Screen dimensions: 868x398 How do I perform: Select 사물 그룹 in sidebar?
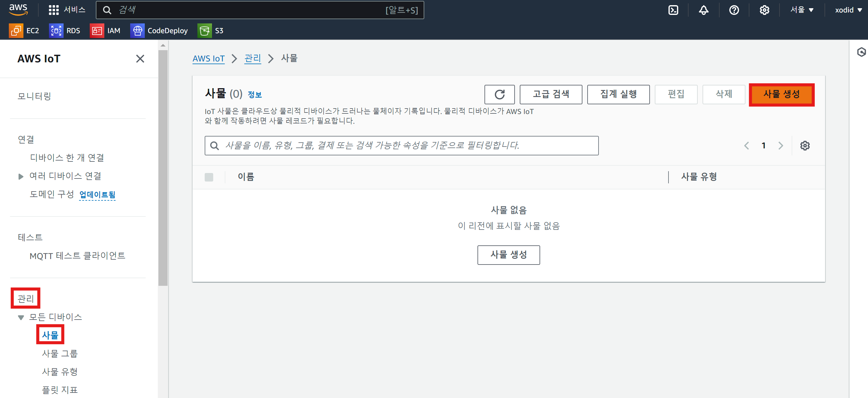(60, 353)
